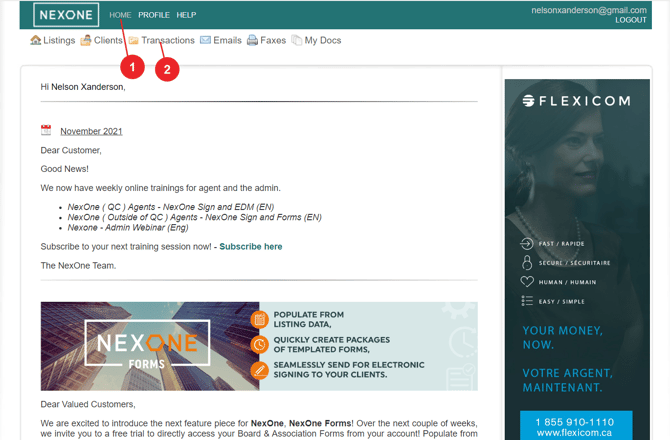Click the 'Outside of QC' Agents training item
670x440 pixels.
[x=194, y=217]
